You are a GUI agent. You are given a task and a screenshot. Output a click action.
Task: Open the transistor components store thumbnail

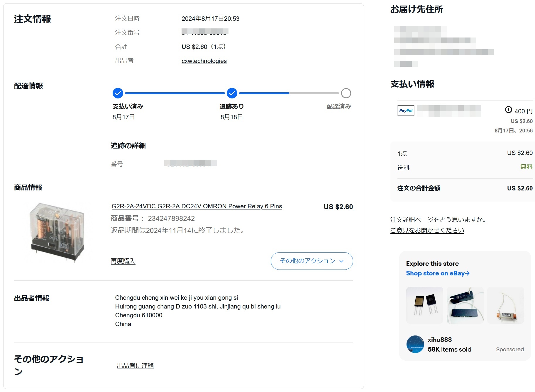coord(424,305)
